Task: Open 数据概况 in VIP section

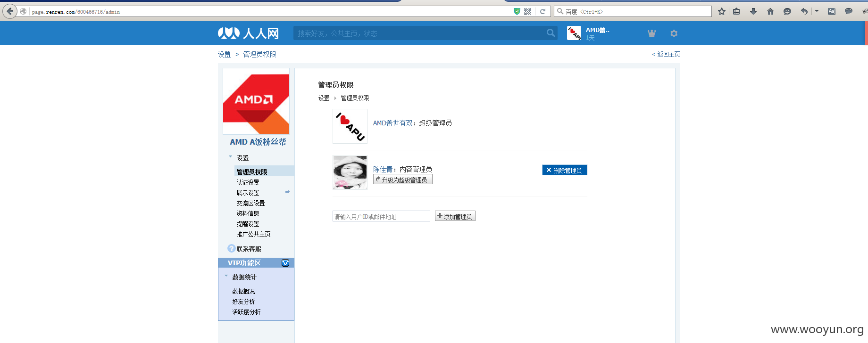Action: point(243,291)
